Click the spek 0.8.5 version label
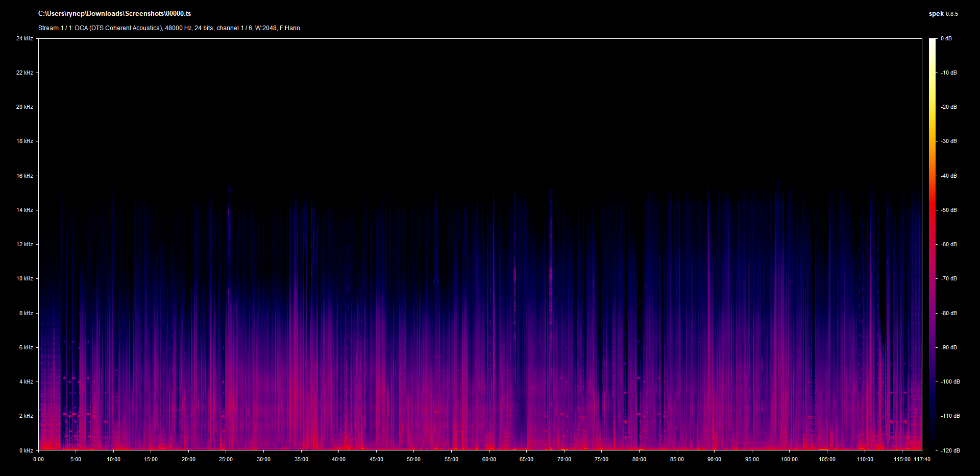Screen dimensions: 980x476 [x=943, y=14]
